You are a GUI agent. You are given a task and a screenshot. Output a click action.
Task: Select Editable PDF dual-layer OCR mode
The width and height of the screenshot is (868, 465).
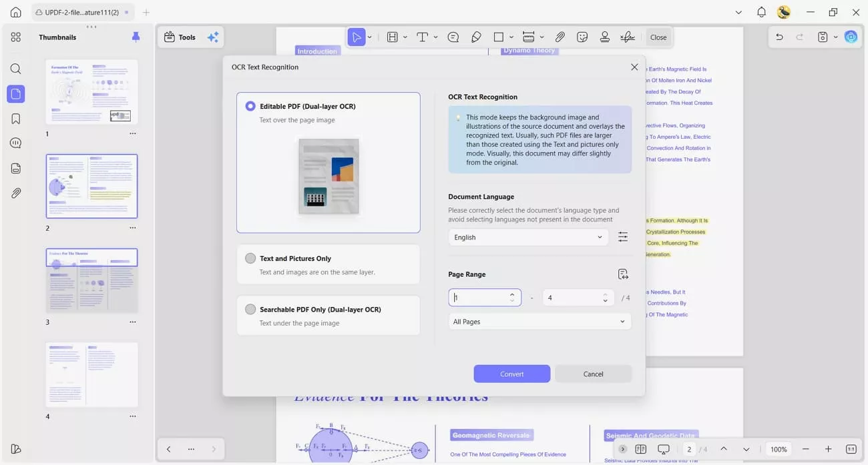click(x=250, y=105)
